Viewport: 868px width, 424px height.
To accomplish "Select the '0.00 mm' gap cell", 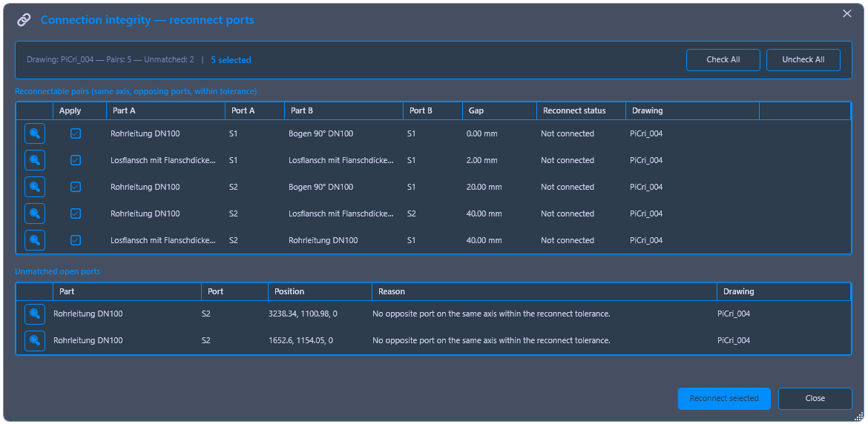I will (481, 133).
